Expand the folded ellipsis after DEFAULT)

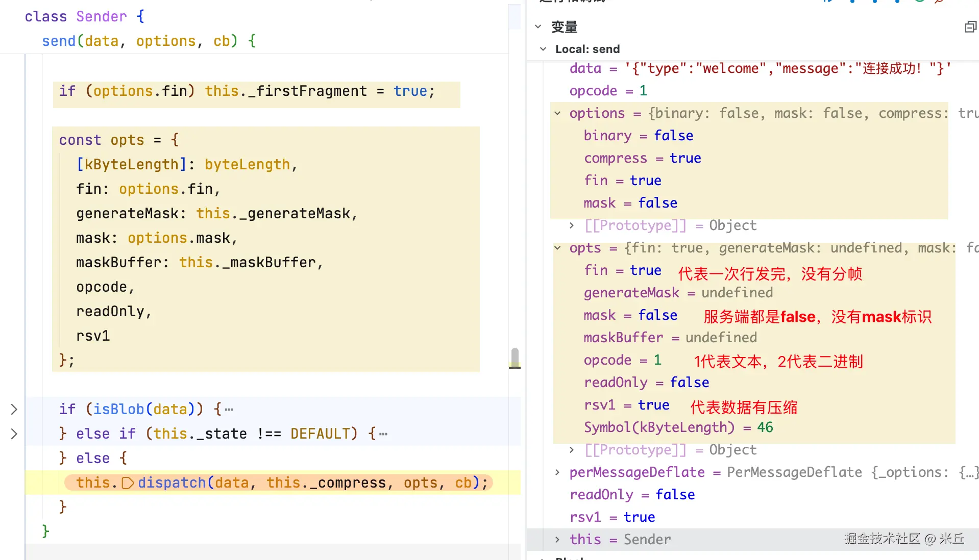383,434
